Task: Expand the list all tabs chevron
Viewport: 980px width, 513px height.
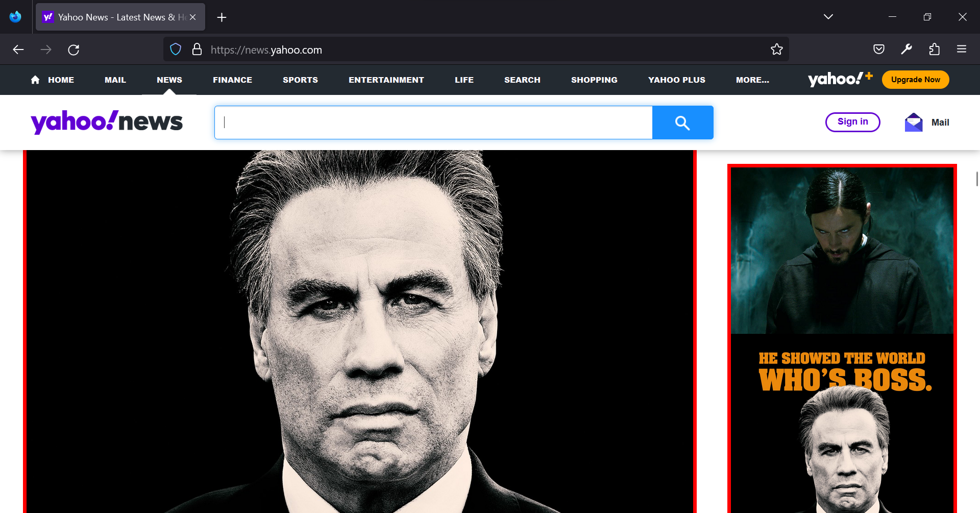Action: point(828,17)
